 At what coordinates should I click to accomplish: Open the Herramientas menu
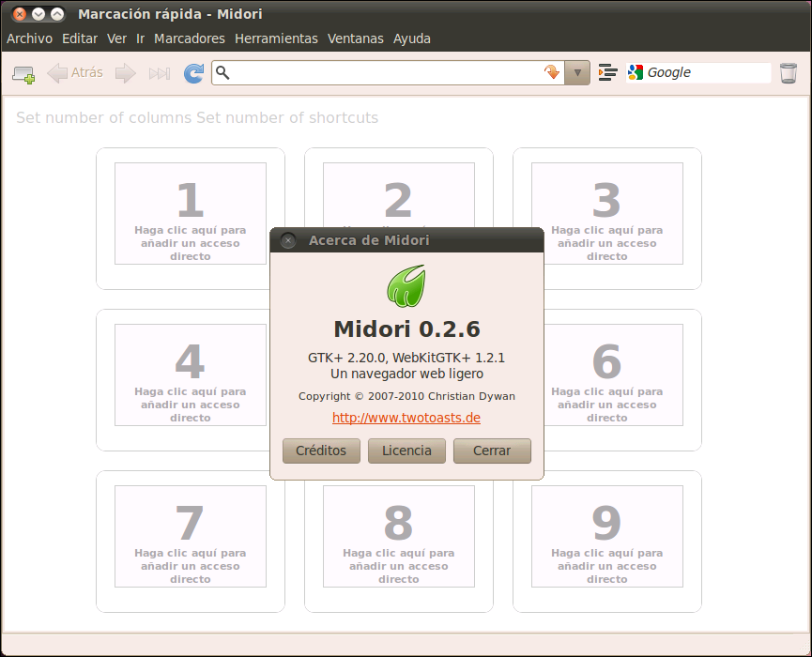pos(276,38)
